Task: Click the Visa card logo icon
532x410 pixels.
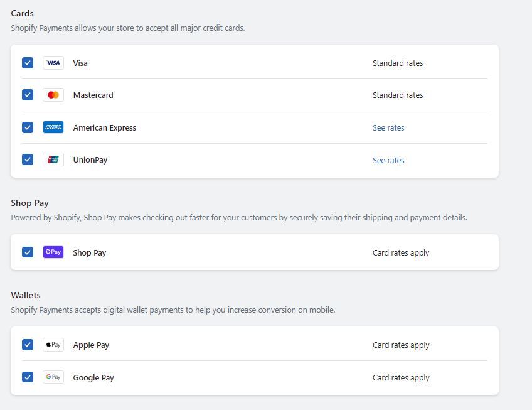Action: [x=53, y=63]
